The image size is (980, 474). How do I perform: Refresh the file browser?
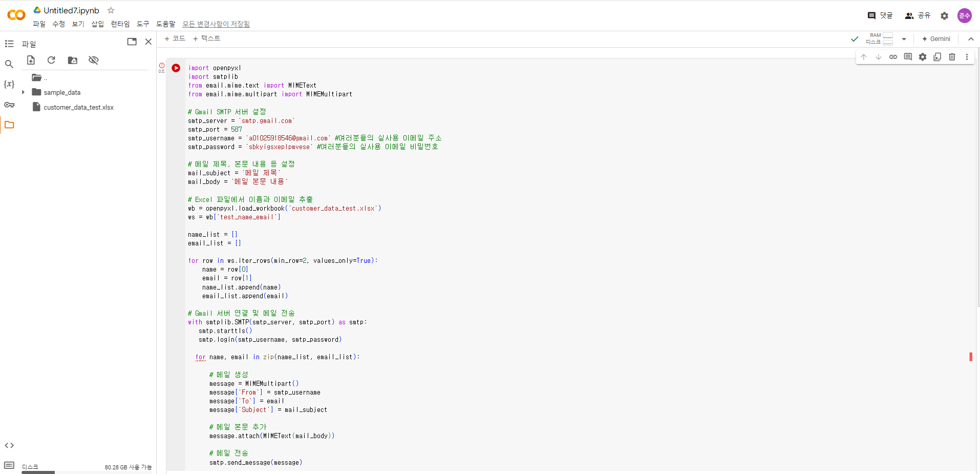pos(51,60)
